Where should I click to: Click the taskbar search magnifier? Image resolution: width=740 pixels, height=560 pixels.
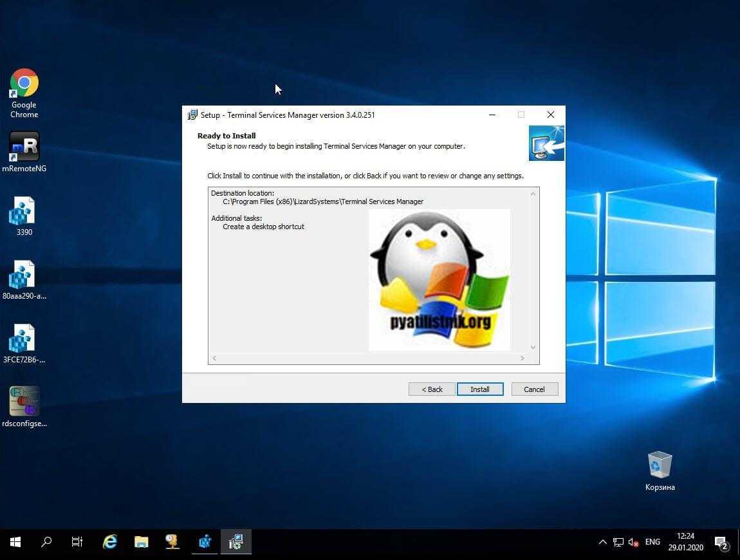(46, 542)
